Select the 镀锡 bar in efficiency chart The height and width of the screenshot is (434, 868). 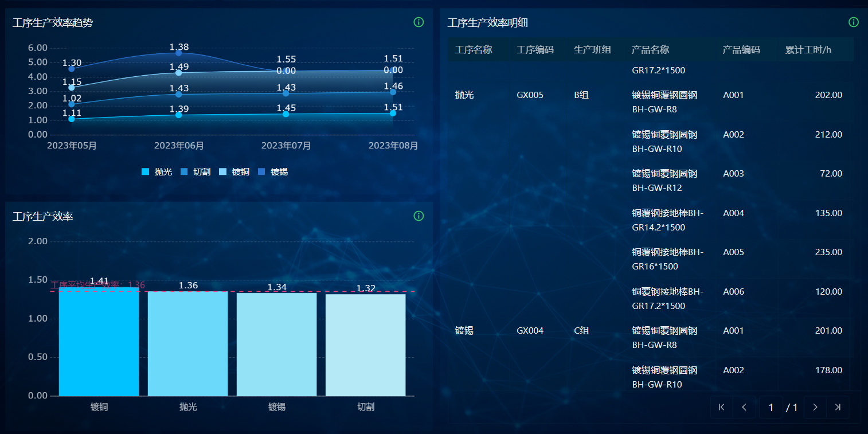coord(277,344)
